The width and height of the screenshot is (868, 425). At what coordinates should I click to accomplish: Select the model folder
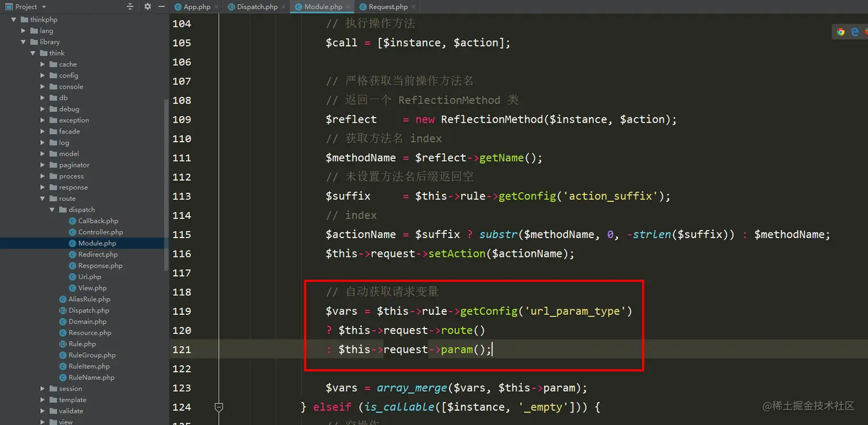point(69,154)
